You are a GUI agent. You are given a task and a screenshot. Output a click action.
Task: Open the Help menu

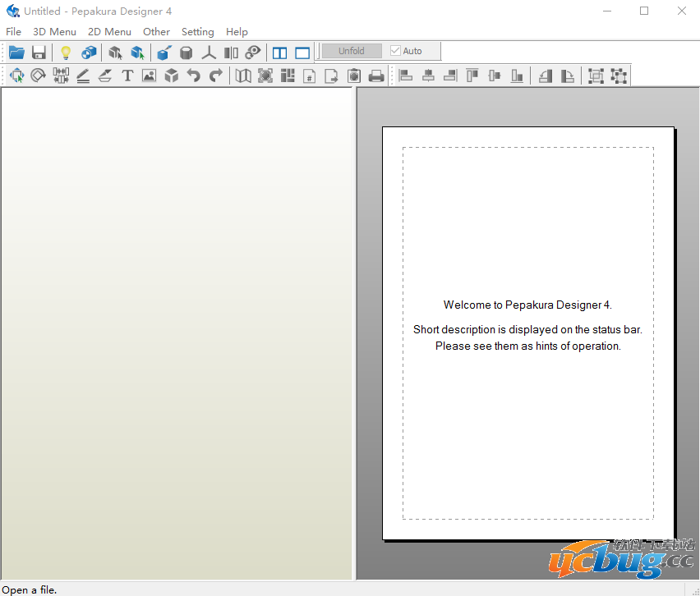coord(237,32)
